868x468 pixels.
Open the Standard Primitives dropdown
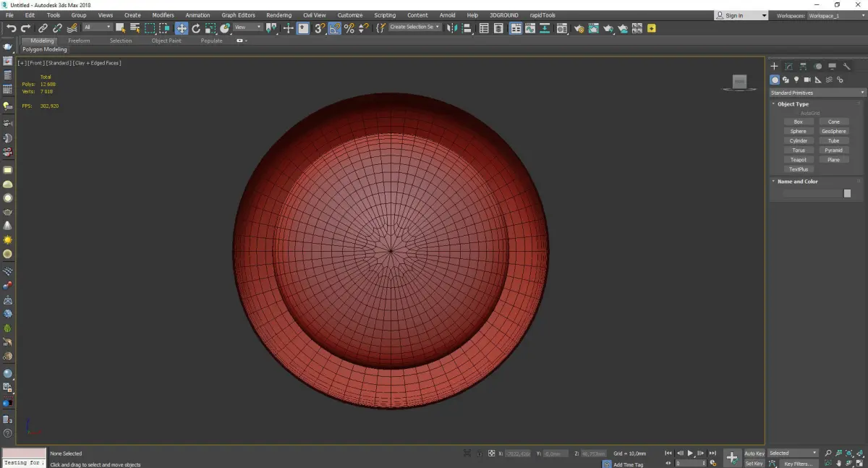(817, 93)
